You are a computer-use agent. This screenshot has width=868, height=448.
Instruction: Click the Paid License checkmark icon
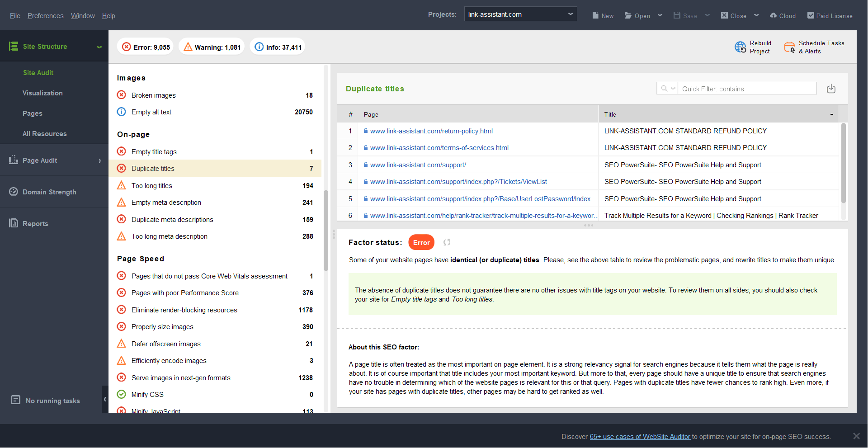pos(811,15)
